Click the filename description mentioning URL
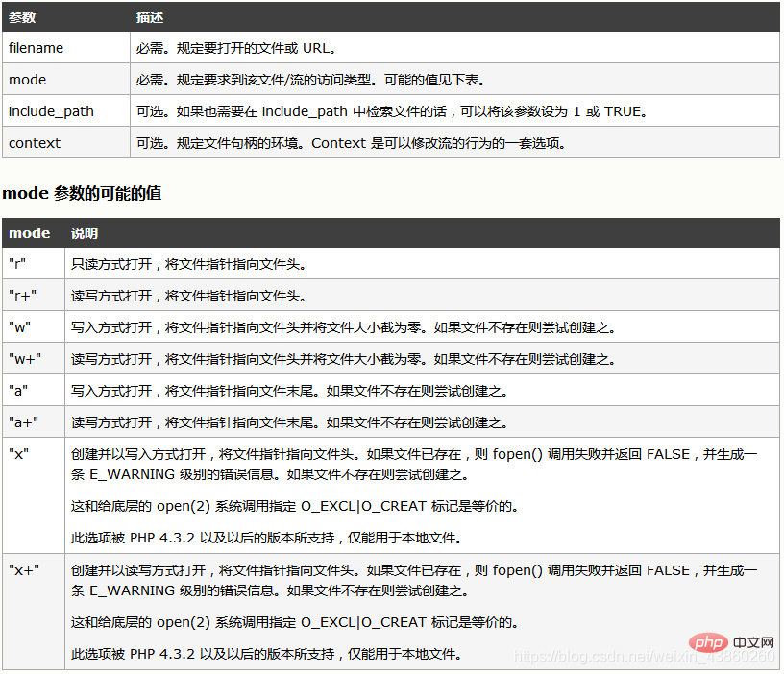 pyautogui.click(x=237, y=48)
